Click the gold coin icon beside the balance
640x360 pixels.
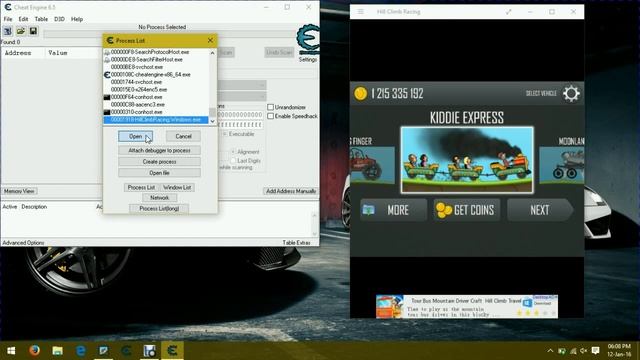(x=360, y=93)
